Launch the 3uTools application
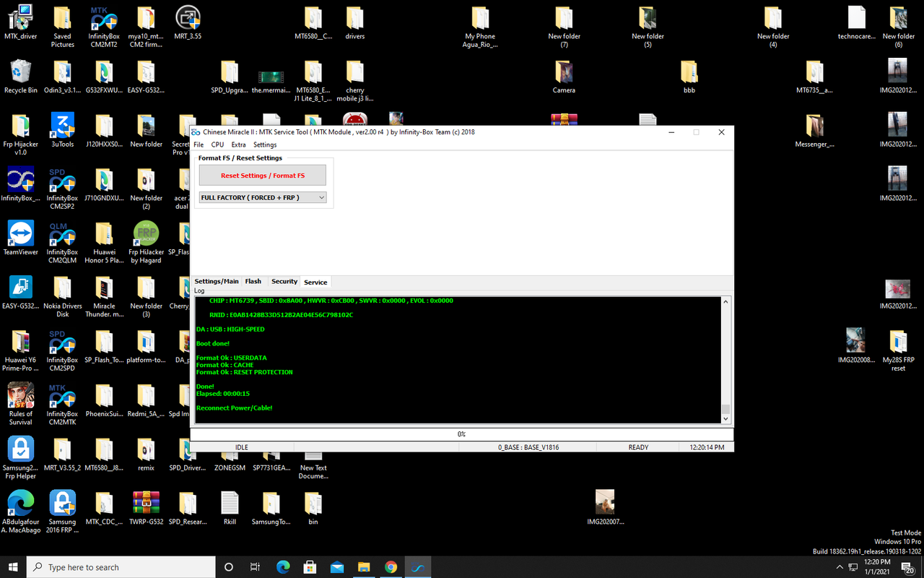 click(62, 126)
